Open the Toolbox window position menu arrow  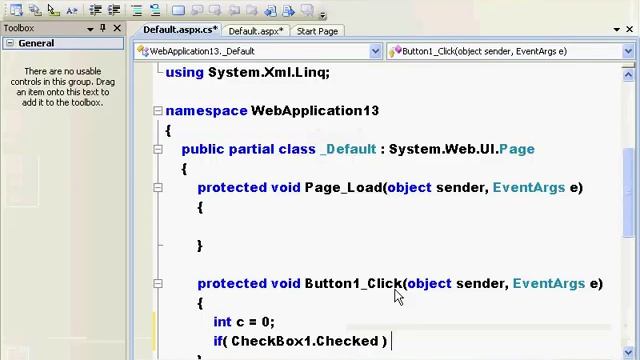(x=90, y=29)
